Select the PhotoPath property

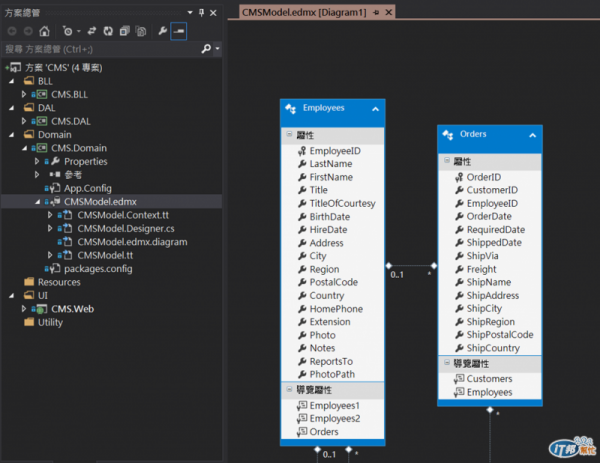coord(332,374)
